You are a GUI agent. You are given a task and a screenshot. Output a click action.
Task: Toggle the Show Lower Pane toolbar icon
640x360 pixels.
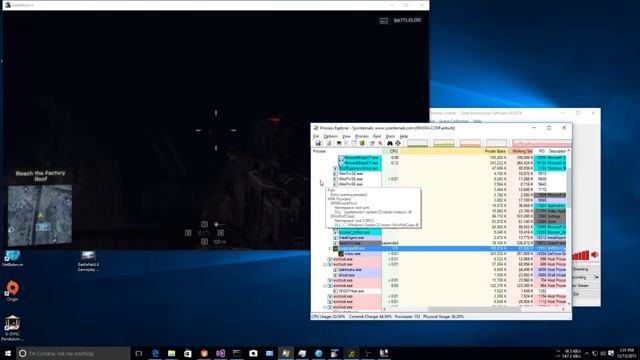coord(354,143)
